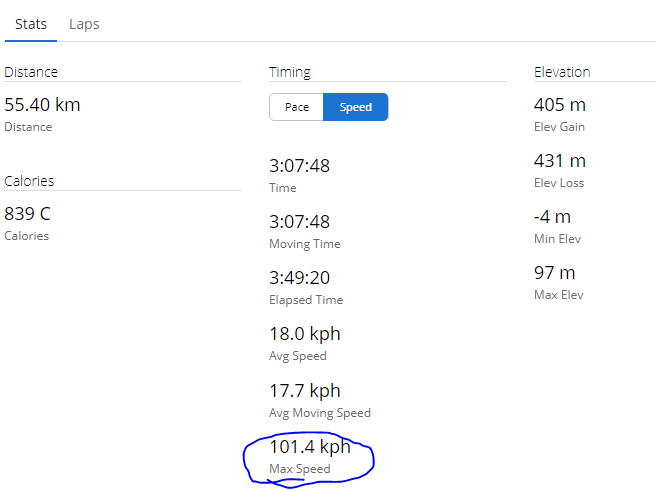Click the 839 C calories value
Screen dimensions: 656x491
click(27, 214)
